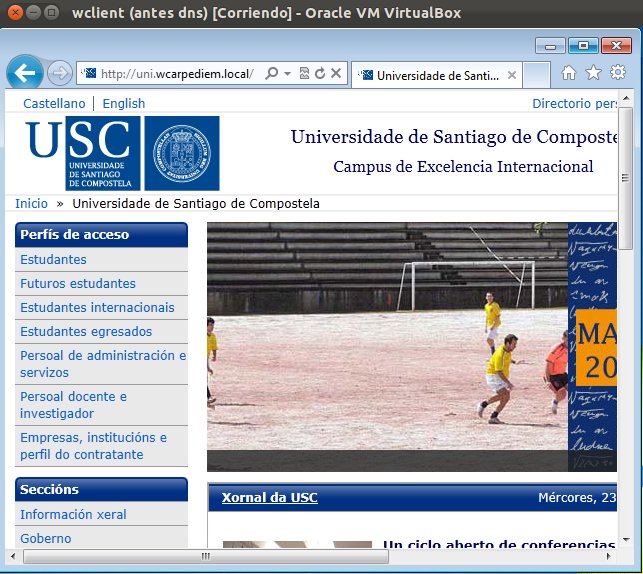Click the search magnifier in address bar
Viewport: 643px width, 574px height.
coord(271,73)
